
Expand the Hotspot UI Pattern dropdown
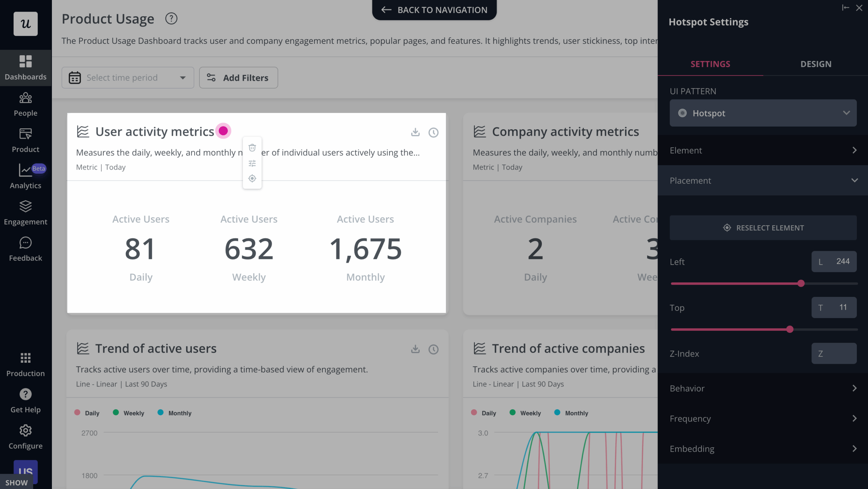click(x=764, y=113)
